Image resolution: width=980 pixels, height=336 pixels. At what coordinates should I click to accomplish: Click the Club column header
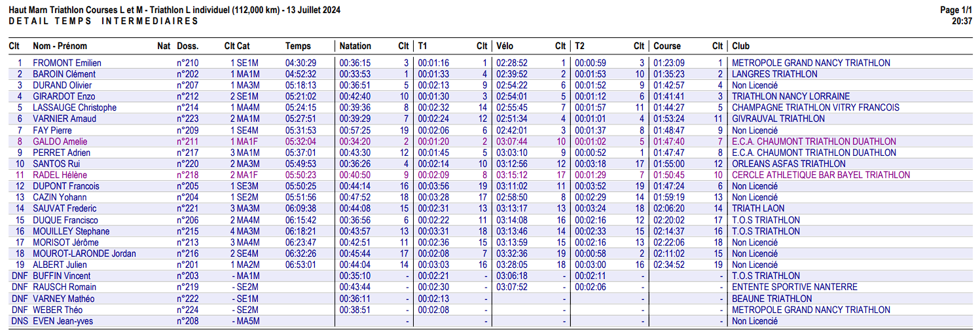click(x=741, y=46)
